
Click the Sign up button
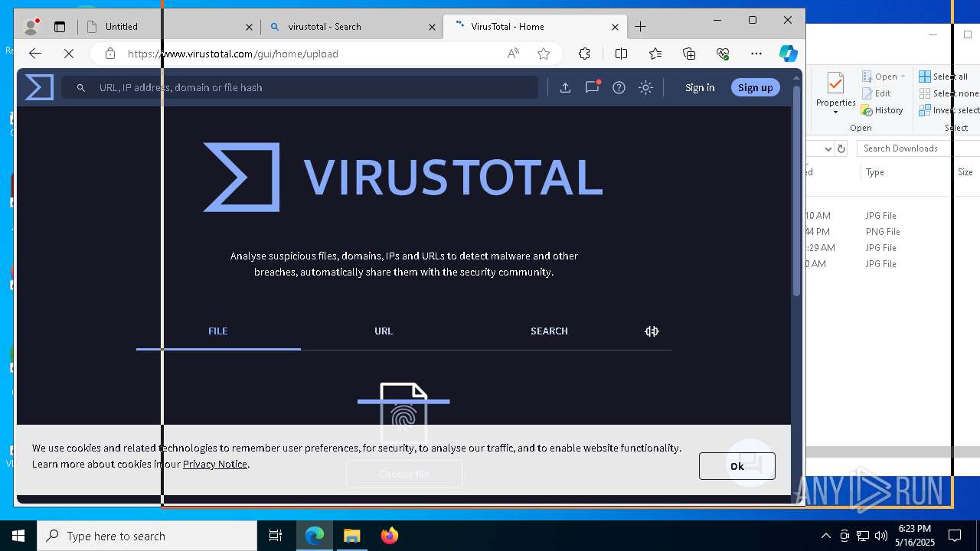(755, 87)
